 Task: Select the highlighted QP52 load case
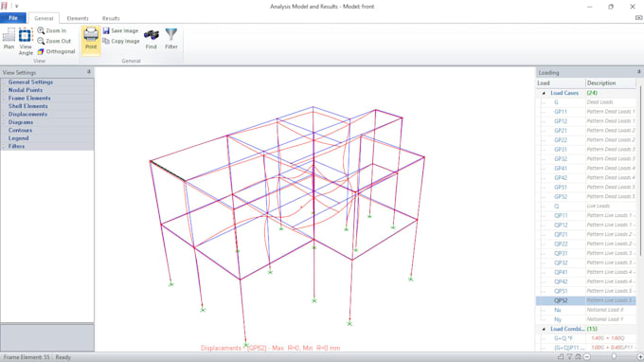[x=586, y=300]
